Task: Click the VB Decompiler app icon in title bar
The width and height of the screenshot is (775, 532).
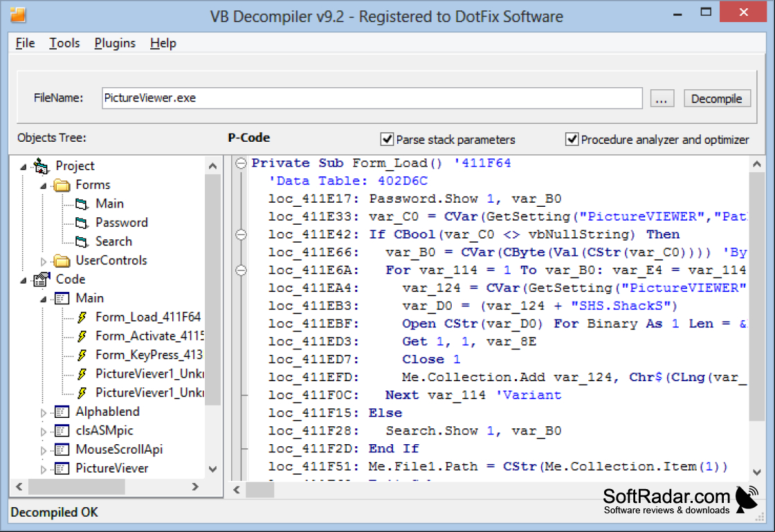Action: [18, 15]
